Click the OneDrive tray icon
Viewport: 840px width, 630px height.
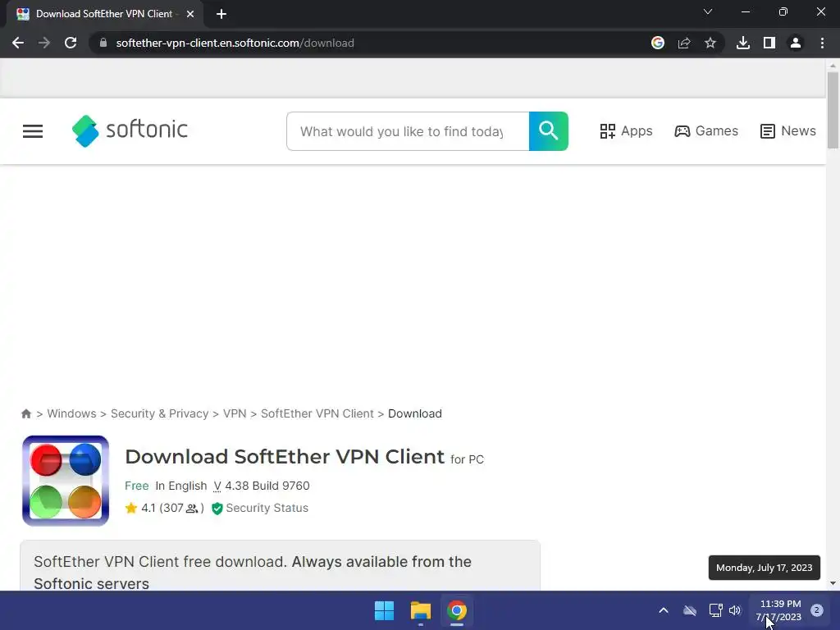click(689, 610)
